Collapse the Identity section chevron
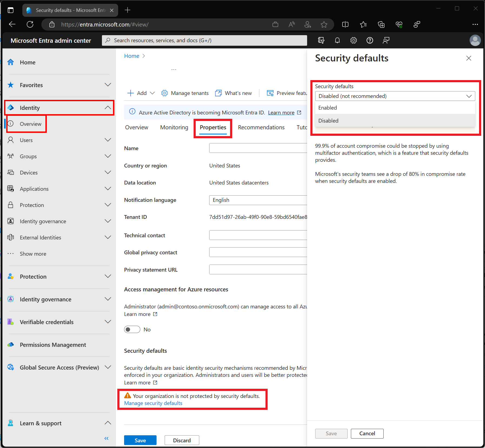Viewport: 485px width, 448px height. tap(108, 108)
